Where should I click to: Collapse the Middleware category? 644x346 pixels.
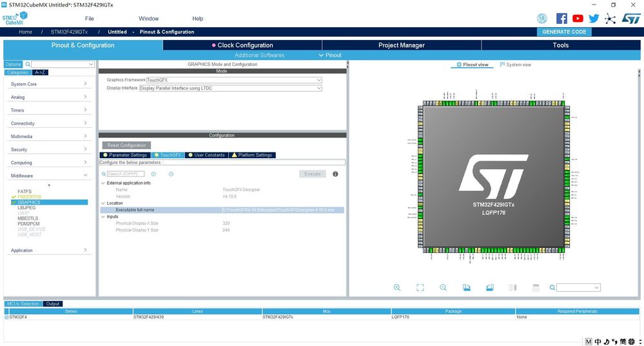48,176
